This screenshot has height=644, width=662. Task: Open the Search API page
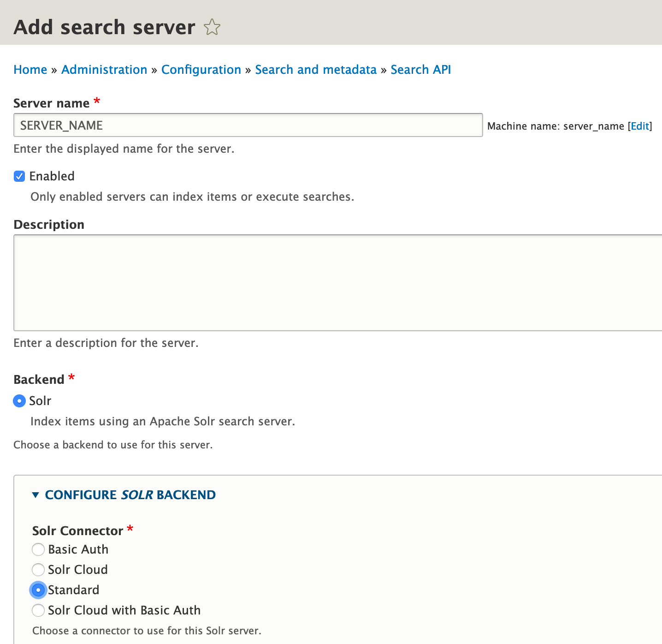pos(420,70)
